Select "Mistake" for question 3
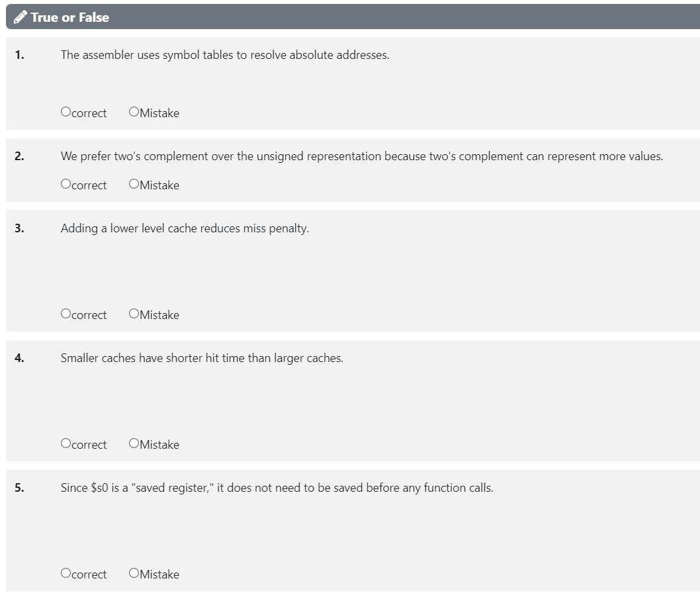700x597 pixels. [x=134, y=314]
